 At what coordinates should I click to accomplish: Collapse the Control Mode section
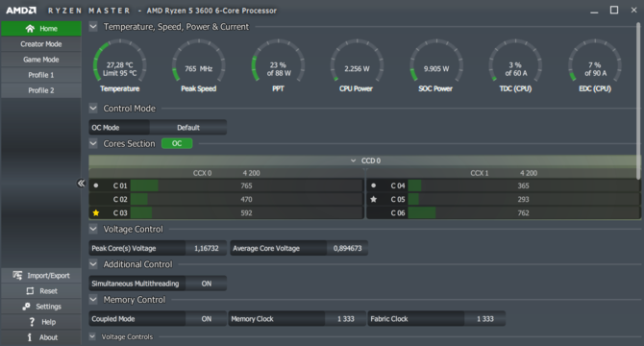pos(93,109)
